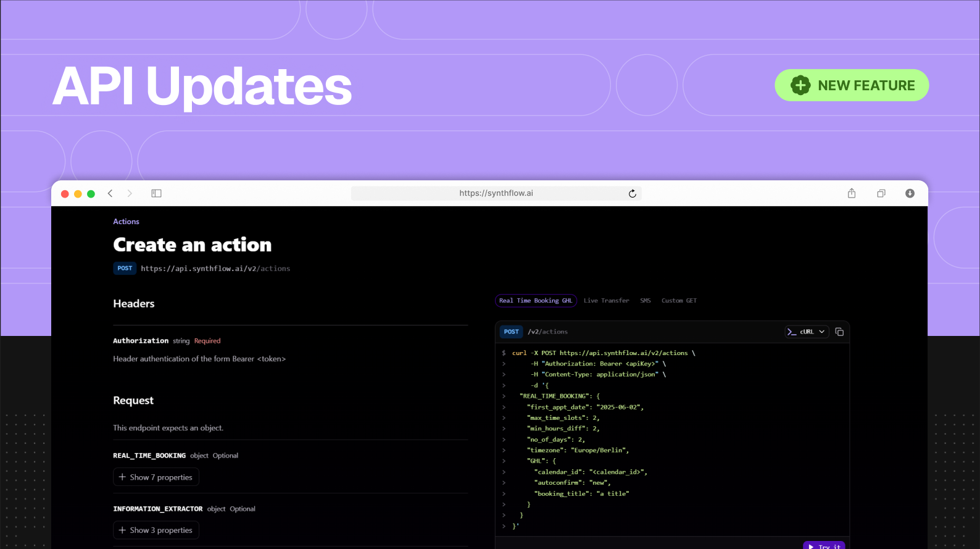Click the NEW FEATURE badge
Image resolution: width=980 pixels, height=549 pixels.
(852, 85)
